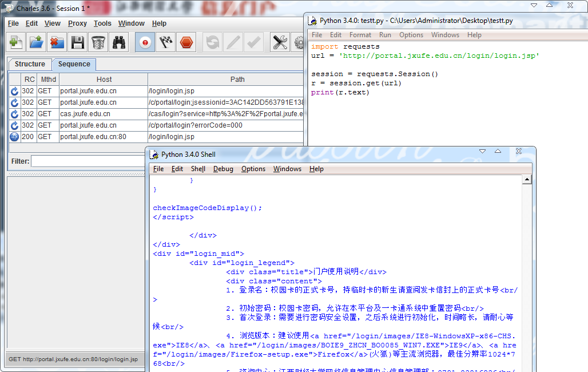Click the New Session icon in Charles

(x=16, y=43)
